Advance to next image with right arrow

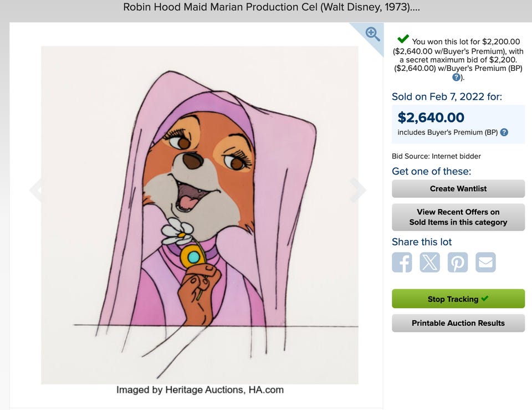[358, 190]
